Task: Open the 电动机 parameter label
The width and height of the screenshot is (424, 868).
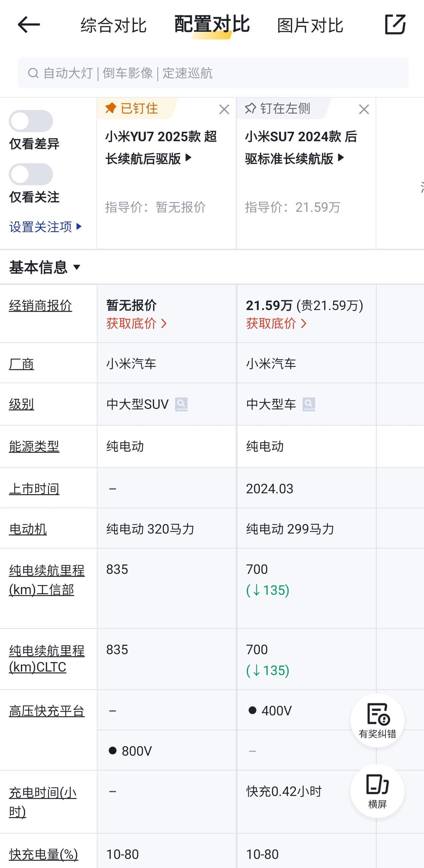Action: click(x=28, y=529)
